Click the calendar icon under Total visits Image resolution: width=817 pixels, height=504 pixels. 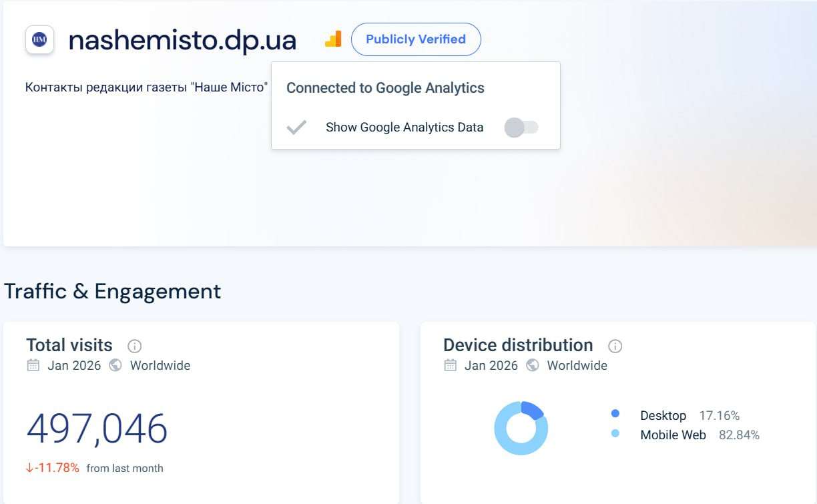click(33, 365)
